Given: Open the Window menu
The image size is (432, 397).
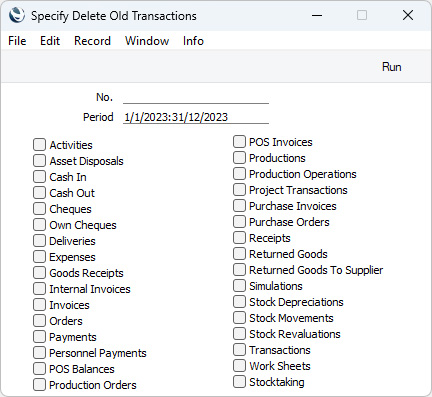Looking at the screenshot, I should point(147,41).
